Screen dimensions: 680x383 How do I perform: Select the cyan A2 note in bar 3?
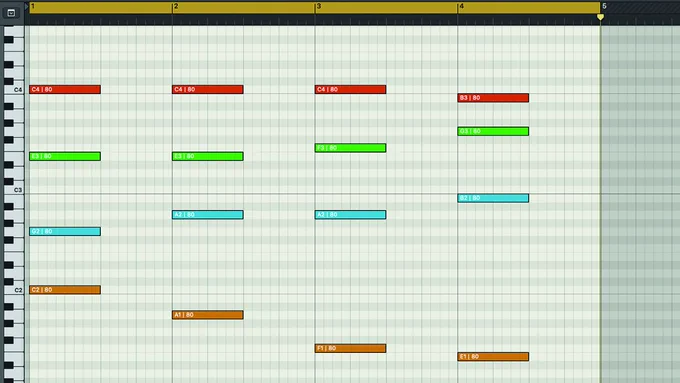coord(350,215)
